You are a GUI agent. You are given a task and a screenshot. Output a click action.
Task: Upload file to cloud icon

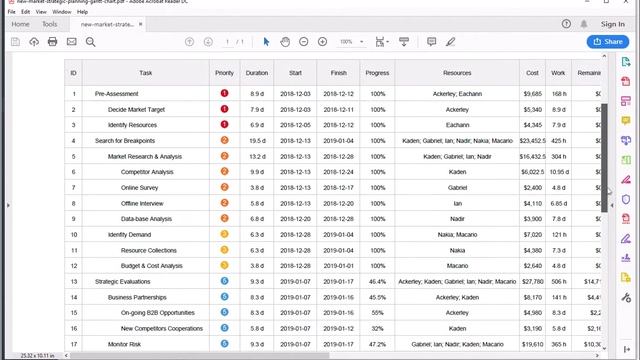34,42
